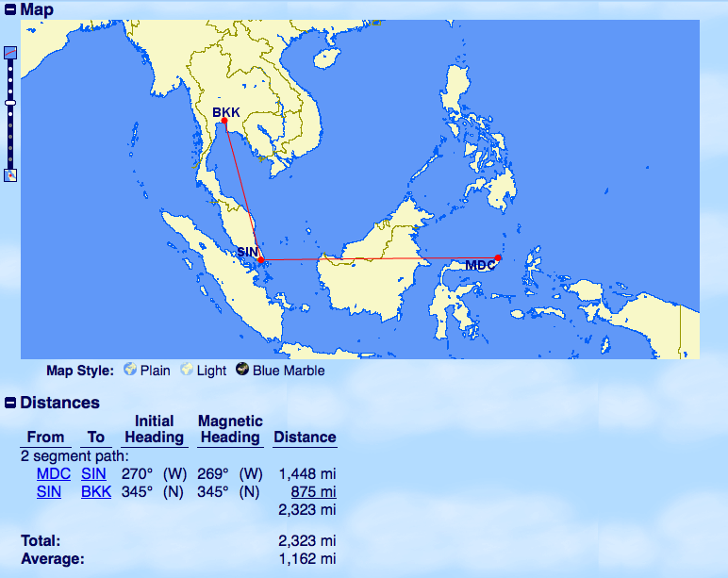Image resolution: width=728 pixels, height=578 pixels.
Task: Click the 345° (N) initial heading value
Action: click(x=152, y=491)
